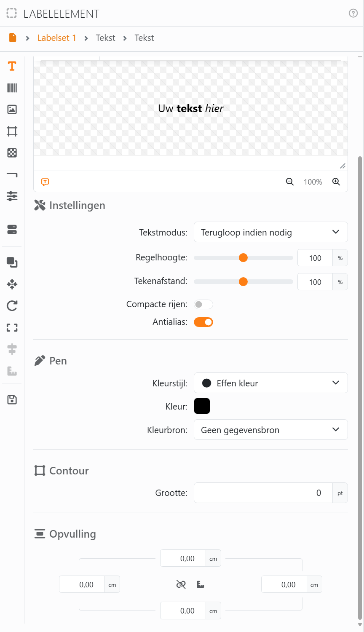
Task: Select the Image tool in the sidebar
Action: coord(12,110)
